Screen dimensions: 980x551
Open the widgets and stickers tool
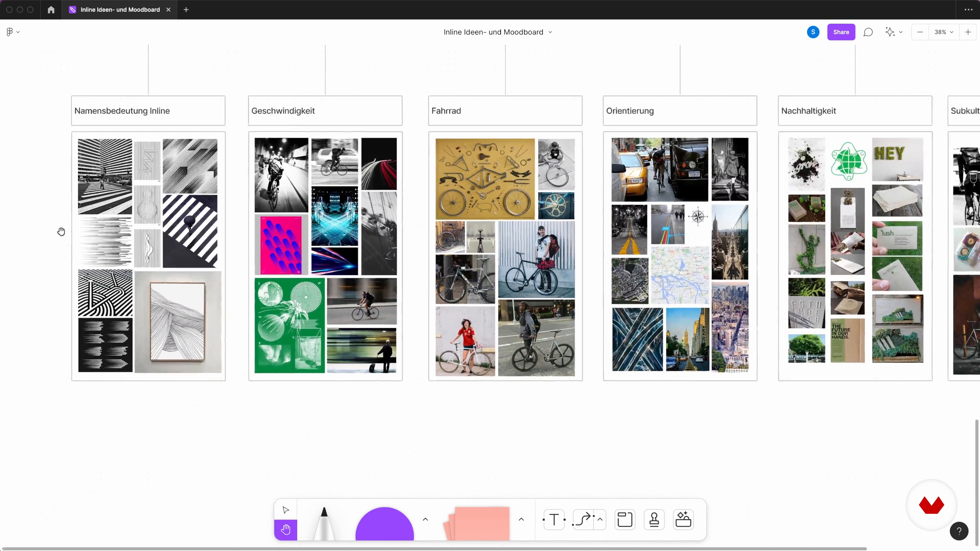click(683, 519)
